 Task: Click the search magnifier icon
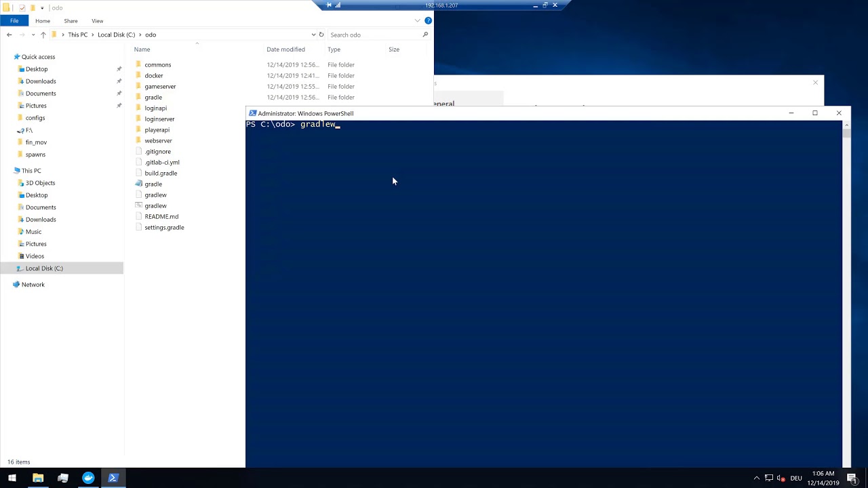pos(425,35)
